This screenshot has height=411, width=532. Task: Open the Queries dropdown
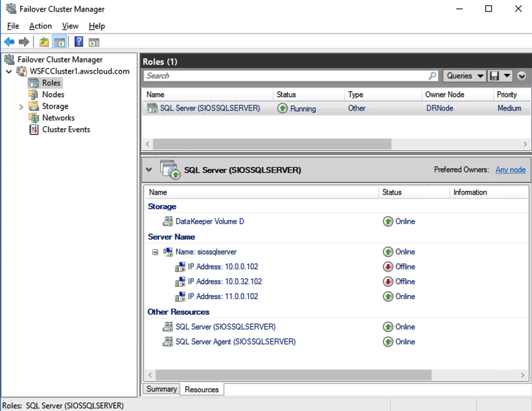click(x=465, y=76)
